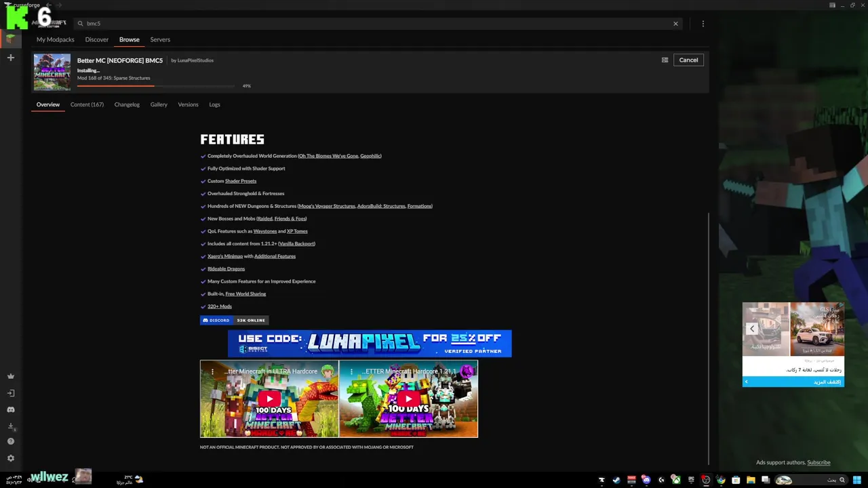Open the Versions tab
Viewport: 868px width, 488px height.
pyautogui.click(x=188, y=104)
